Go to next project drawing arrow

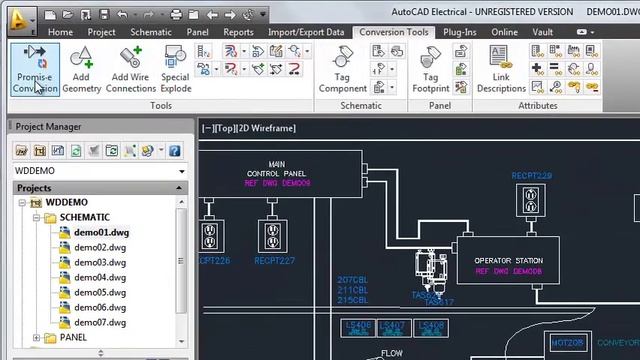tap(230, 16)
